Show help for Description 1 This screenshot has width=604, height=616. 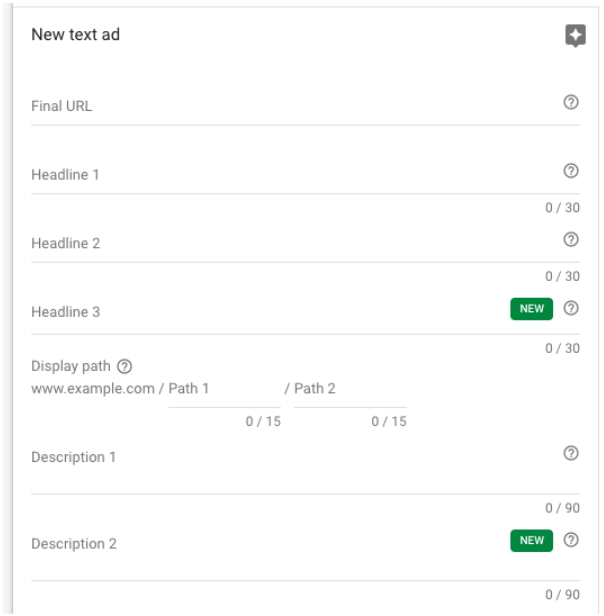pos(571,453)
